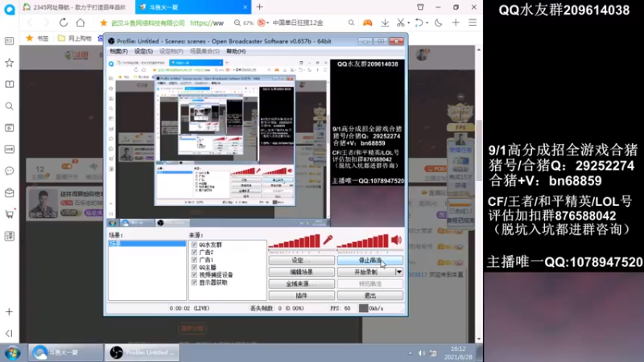Click the 设定... button in OBS
The width and height of the screenshot is (644, 362).
coord(301,260)
